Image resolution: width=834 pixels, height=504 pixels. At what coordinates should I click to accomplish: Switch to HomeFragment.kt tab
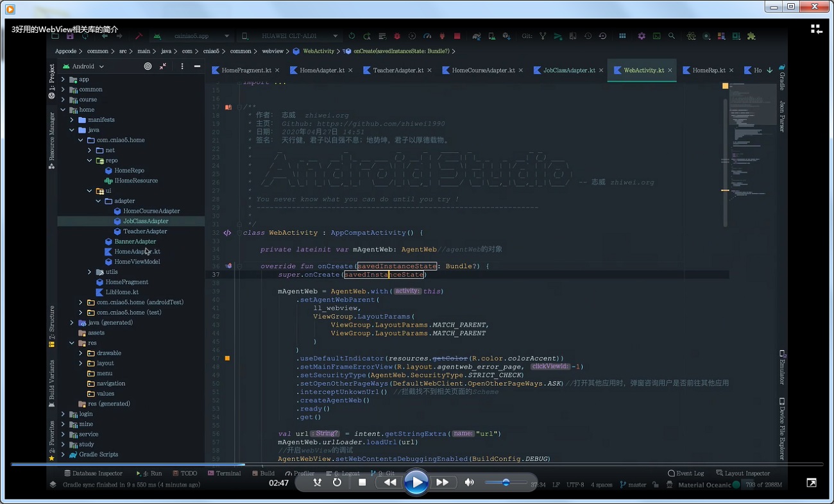pyautogui.click(x=246, y=70)
